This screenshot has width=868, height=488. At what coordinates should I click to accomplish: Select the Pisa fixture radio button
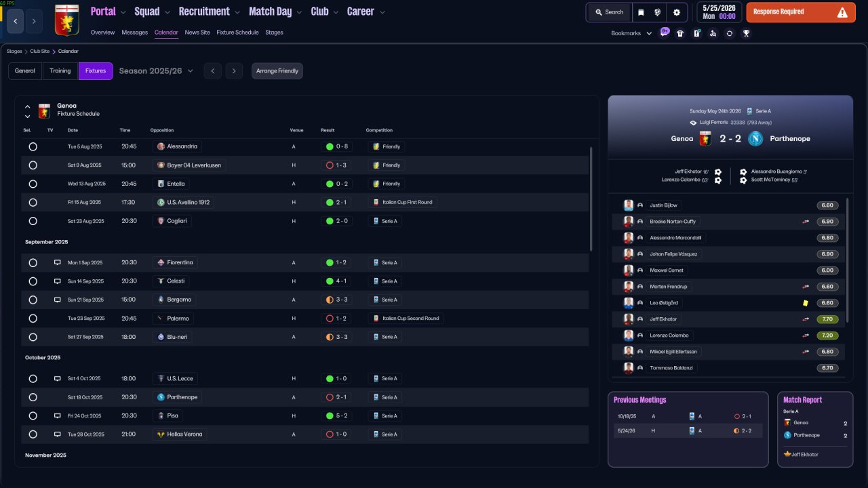coord(33,416)
